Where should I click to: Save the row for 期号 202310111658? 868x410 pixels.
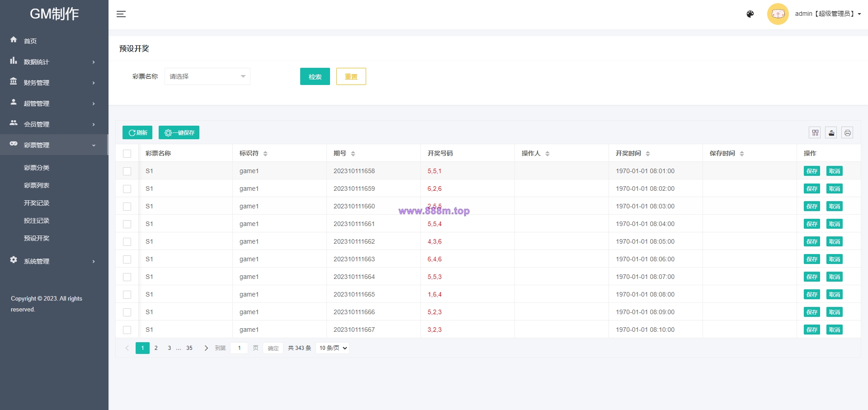click(812, 171)
